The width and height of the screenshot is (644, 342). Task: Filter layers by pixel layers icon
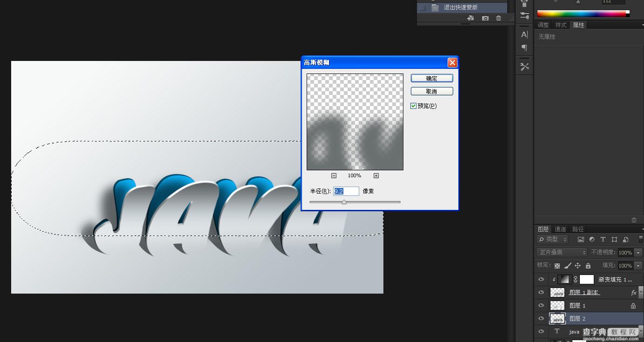581,239
